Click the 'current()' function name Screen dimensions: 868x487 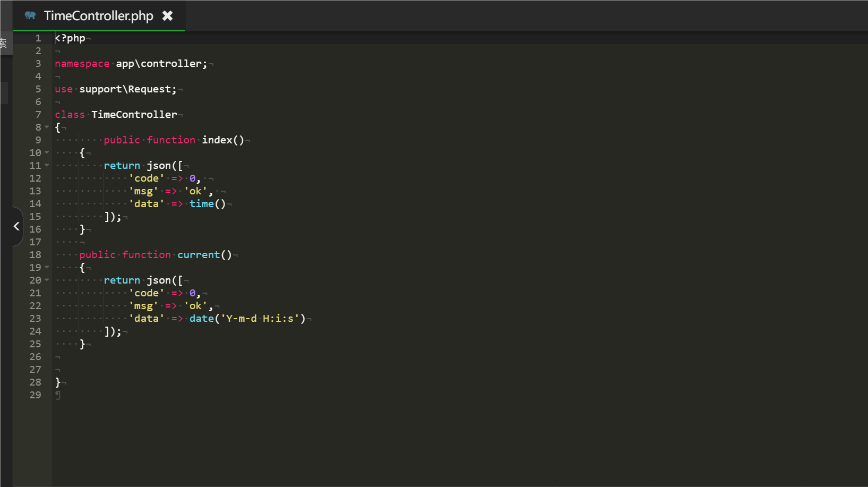coord(205,255)
